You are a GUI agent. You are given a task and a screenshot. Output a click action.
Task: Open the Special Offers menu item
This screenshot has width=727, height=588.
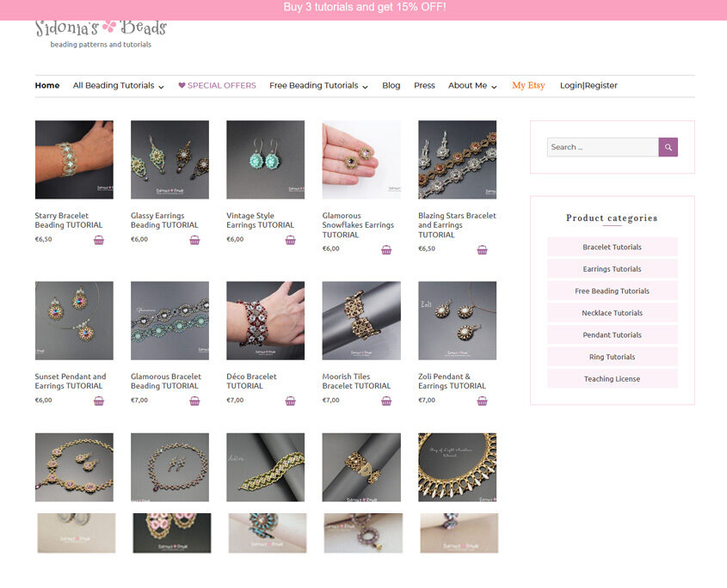(217, 86)
